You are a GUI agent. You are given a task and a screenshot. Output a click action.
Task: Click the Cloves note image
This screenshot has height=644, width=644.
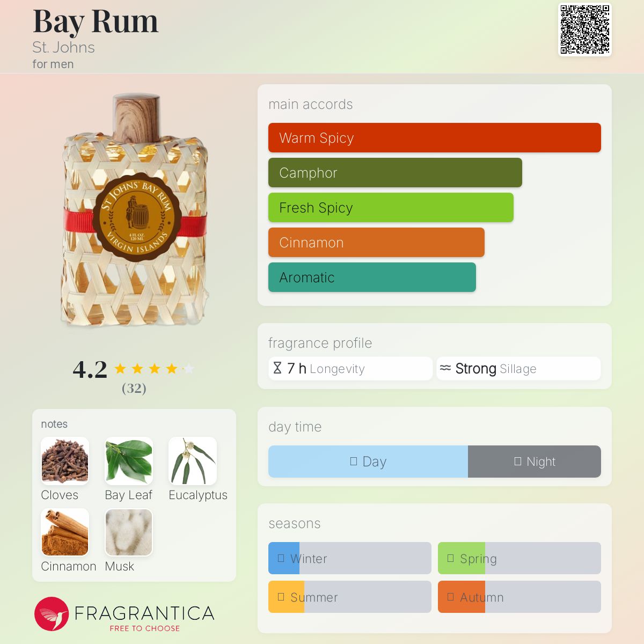coord(65,461)
